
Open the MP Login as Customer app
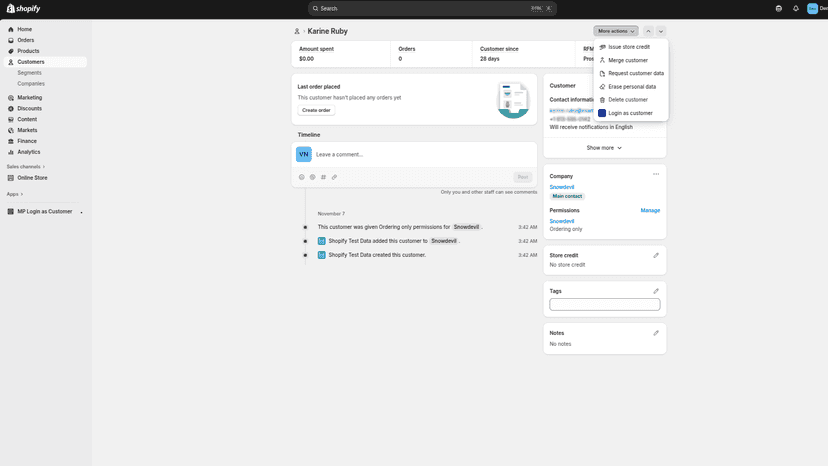[44, 211]
